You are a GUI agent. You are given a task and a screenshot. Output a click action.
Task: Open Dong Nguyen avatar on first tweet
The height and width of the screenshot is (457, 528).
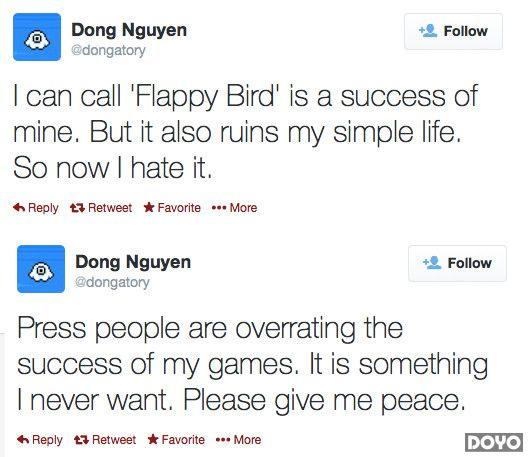[x=37, y=37]
